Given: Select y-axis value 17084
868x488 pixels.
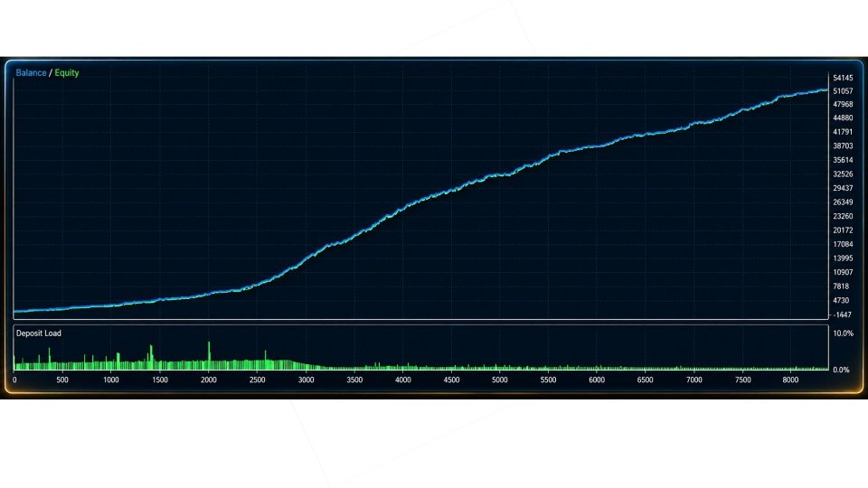Looking at the screenshot, I should [843, 244].
